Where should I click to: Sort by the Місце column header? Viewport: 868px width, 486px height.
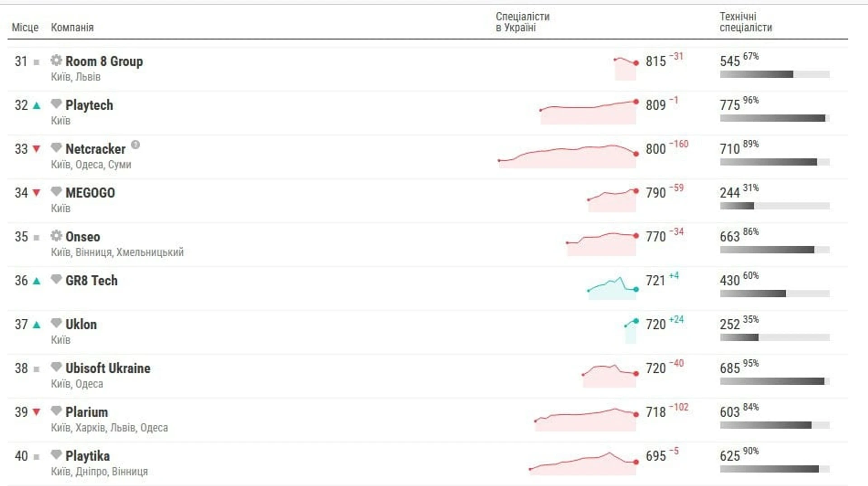(25, 28)
